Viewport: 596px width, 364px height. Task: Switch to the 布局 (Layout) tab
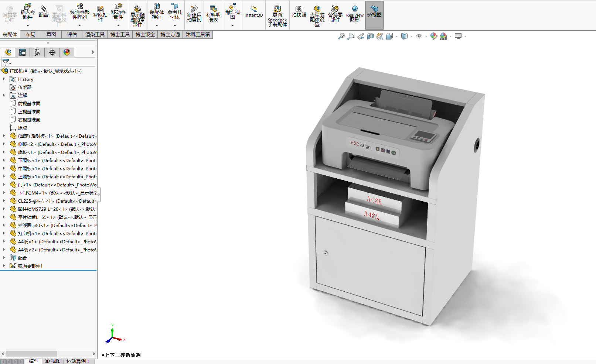pyautogui.click(x=31, y=34)
